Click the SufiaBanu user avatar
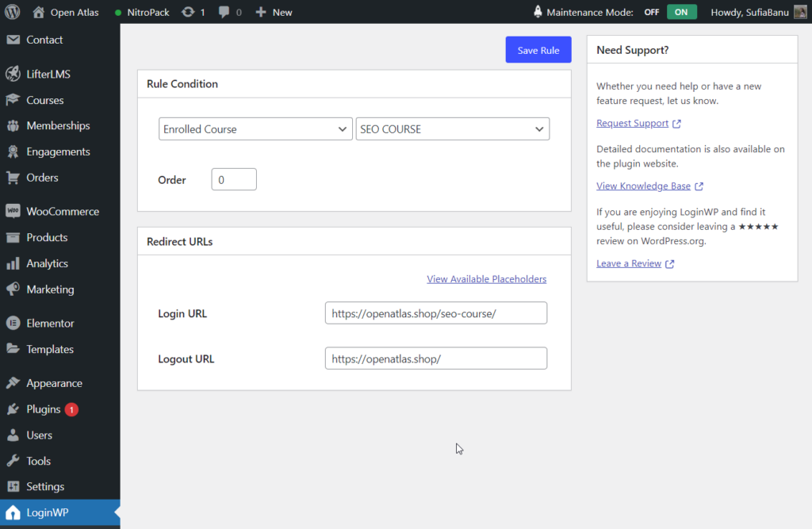This screenshot has height=529, width=812. point(800,12)
